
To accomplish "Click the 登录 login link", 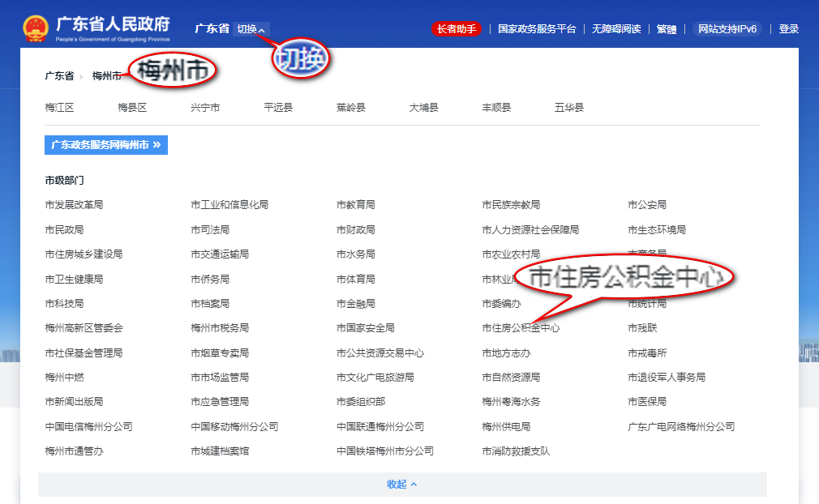I will click(x=789, y=28).
